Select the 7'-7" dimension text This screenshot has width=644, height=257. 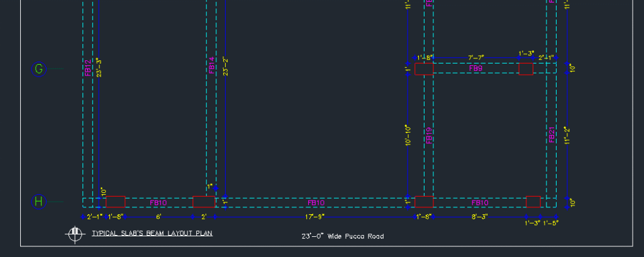click(476, 57)
